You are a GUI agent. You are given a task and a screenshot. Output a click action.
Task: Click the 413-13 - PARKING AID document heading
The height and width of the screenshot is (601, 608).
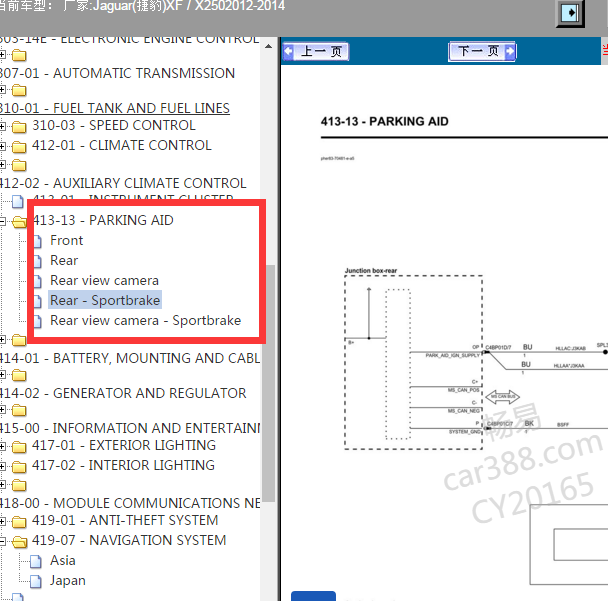coord(384,121)
